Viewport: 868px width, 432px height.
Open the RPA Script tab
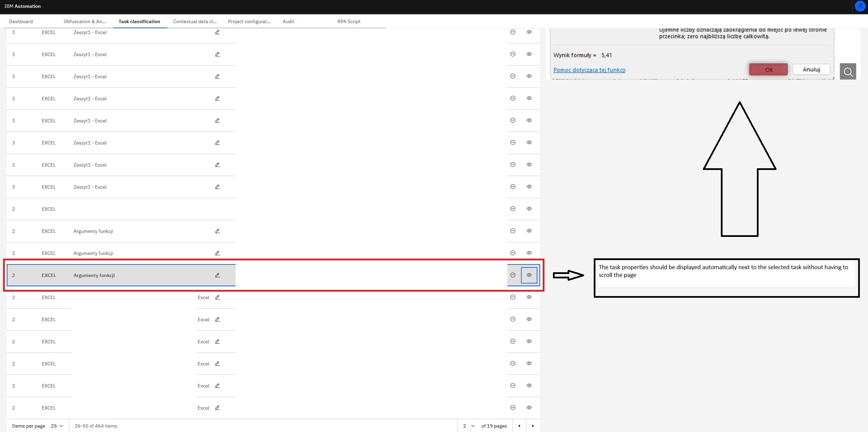(x=349, y=21)
